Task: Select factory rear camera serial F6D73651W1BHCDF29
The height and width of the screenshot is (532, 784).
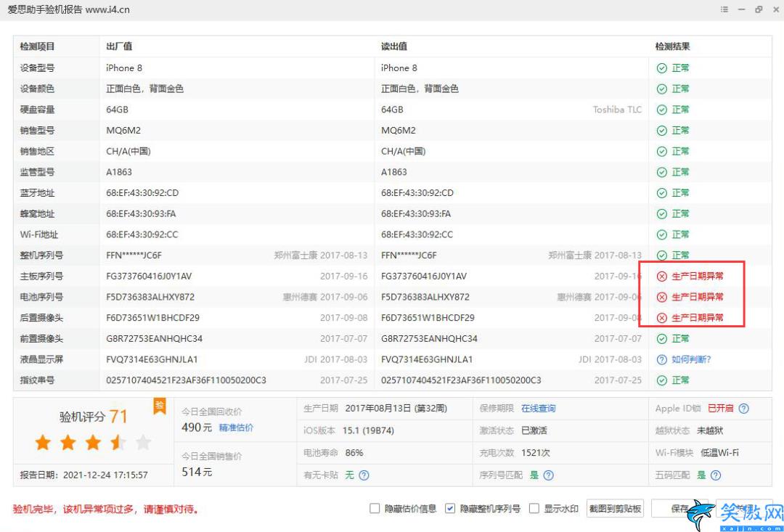Action: [x=153, y=318]
